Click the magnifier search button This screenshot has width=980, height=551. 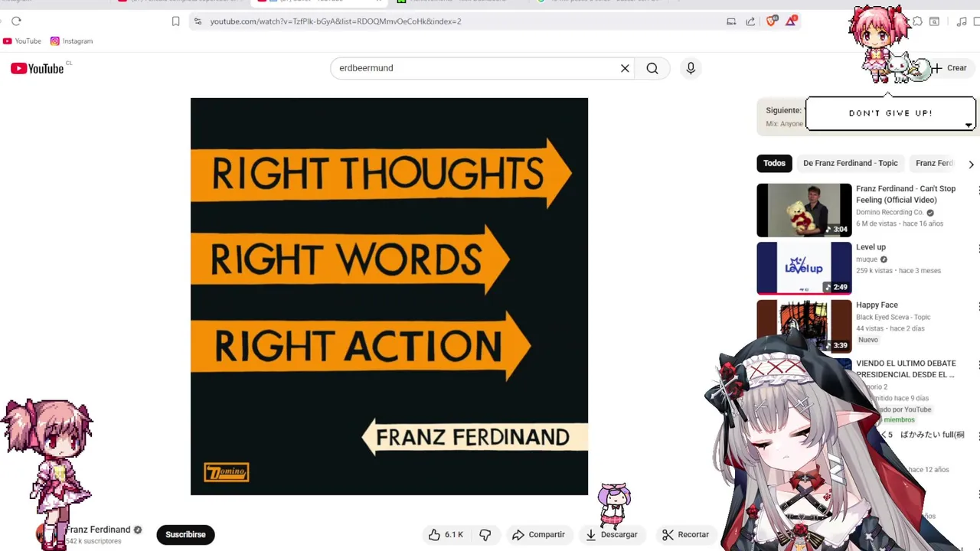click(x=652, y=68)
